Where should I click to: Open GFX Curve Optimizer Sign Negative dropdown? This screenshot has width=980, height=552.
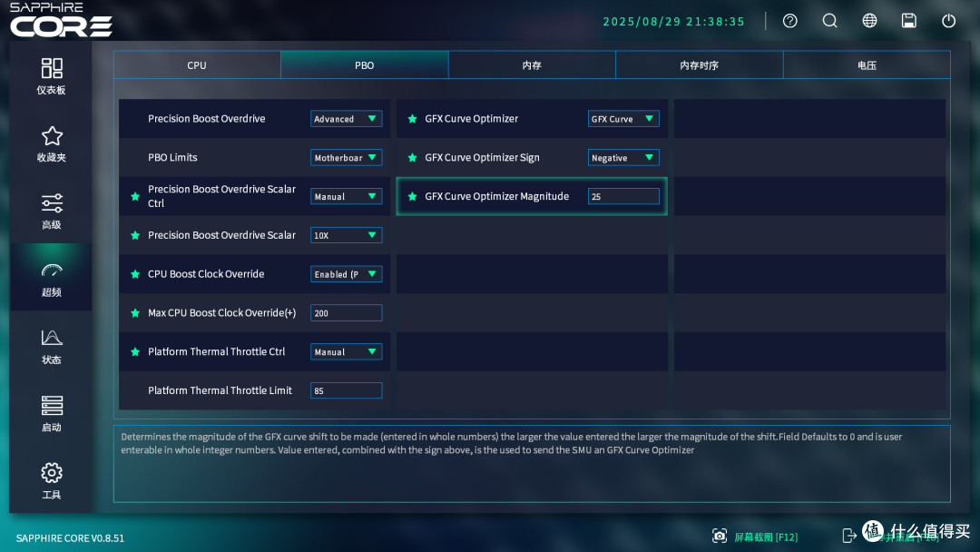pos(623,158)
